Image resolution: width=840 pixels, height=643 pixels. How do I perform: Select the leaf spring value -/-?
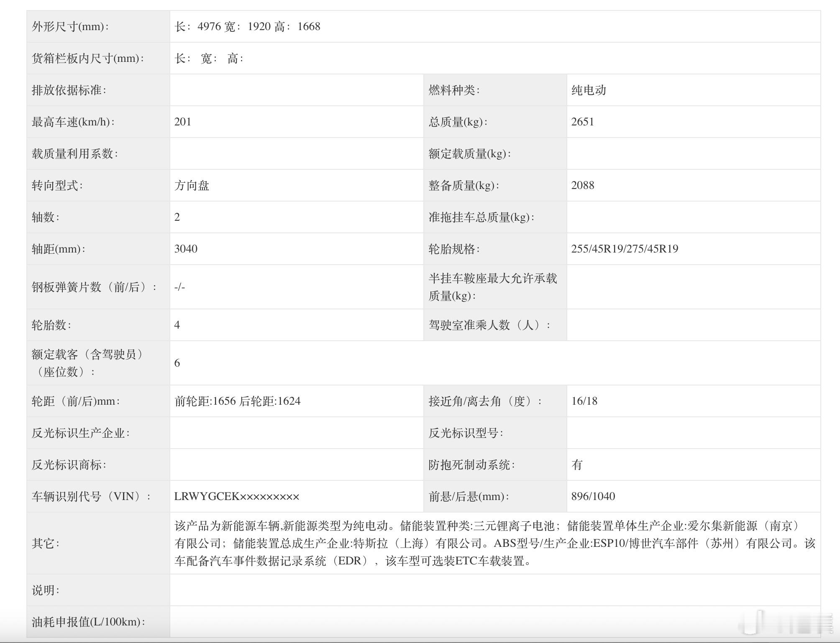tap(179, 287)
